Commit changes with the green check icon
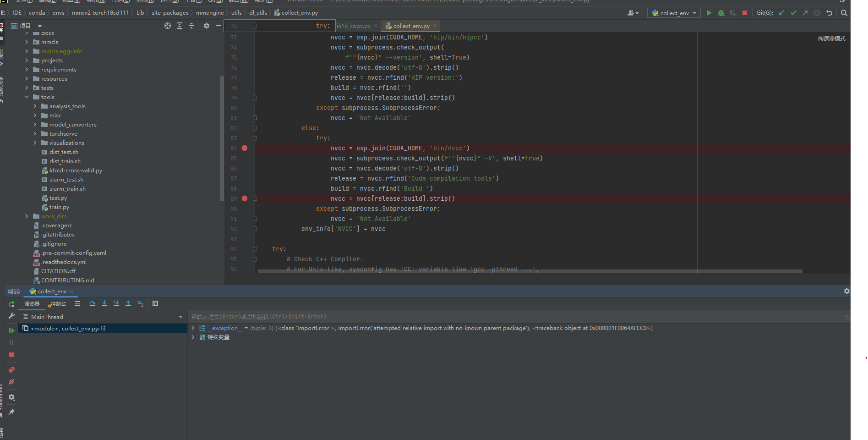This screenshot has width=868, height=440. (793, 13)
